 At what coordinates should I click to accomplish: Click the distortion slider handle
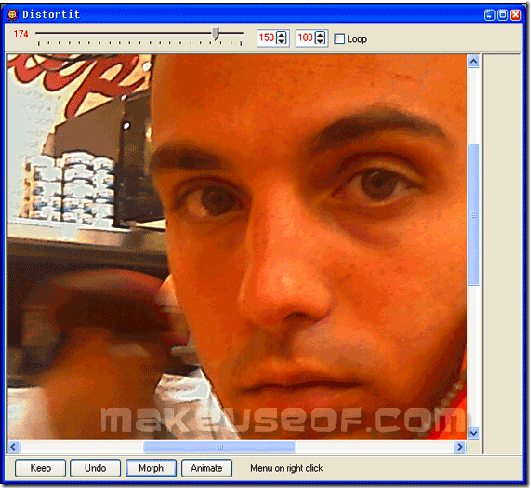click(216, 33)
